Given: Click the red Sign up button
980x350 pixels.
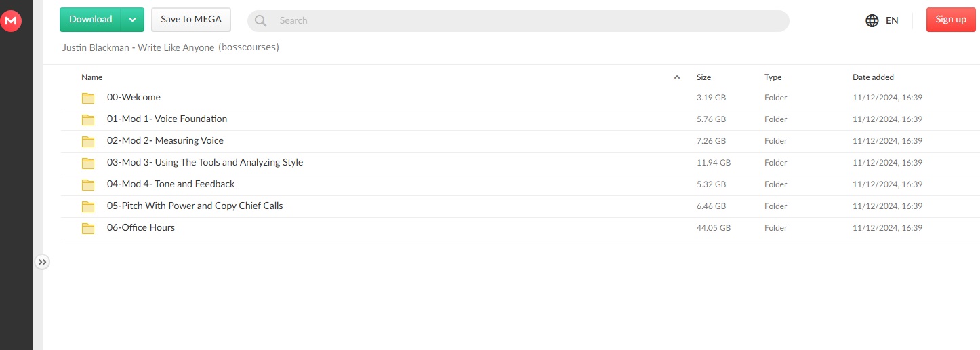Looking at the screenshot, I should click(x=950, y=20).
